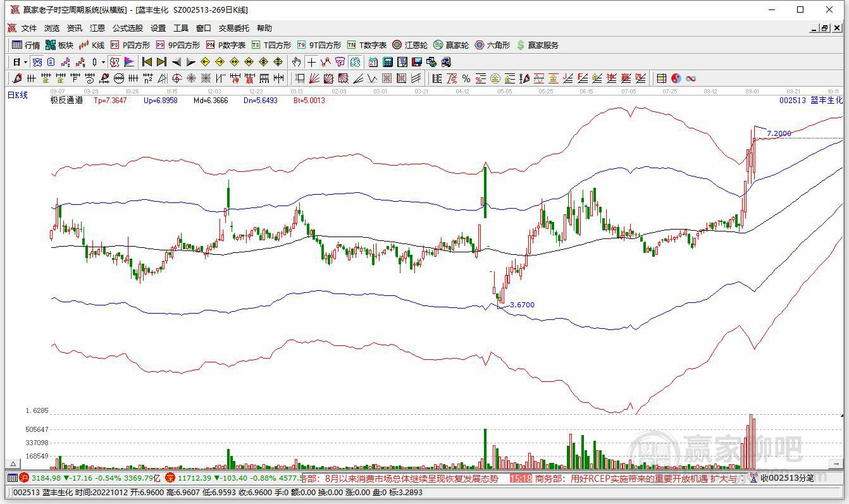Click the 日K线 label
Image resolution: width=849 pixels, height=504 pixels.
[x=18, y=95]
